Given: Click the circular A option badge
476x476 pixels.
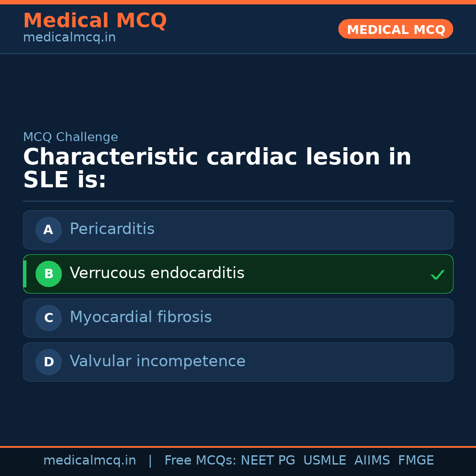Looking at the screenshot, I should pos(48,230).
